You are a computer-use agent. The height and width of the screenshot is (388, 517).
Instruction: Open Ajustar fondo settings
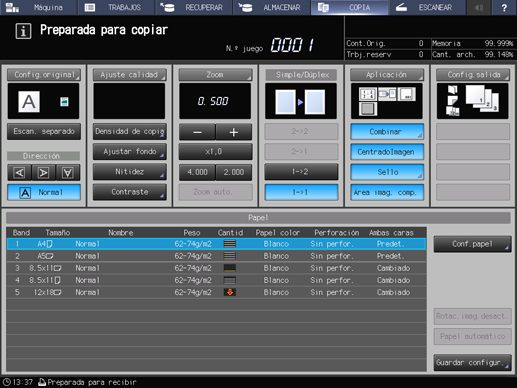(x=130, y=152)
